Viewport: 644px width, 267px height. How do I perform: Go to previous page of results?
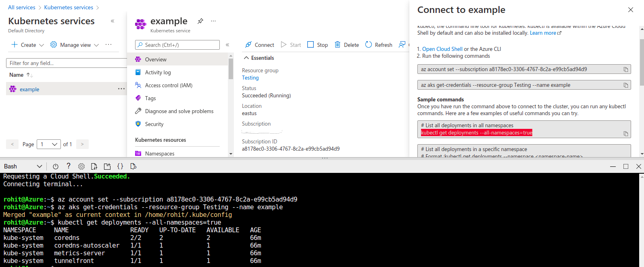[x=13, y=144]
